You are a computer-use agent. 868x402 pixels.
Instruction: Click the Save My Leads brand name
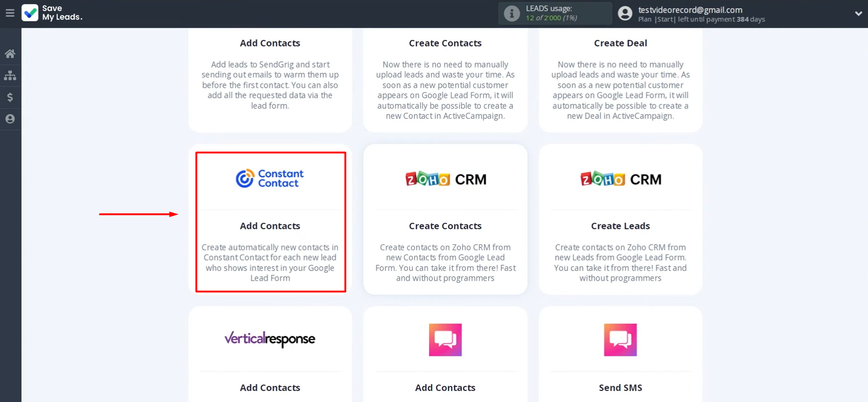(62, 13)
